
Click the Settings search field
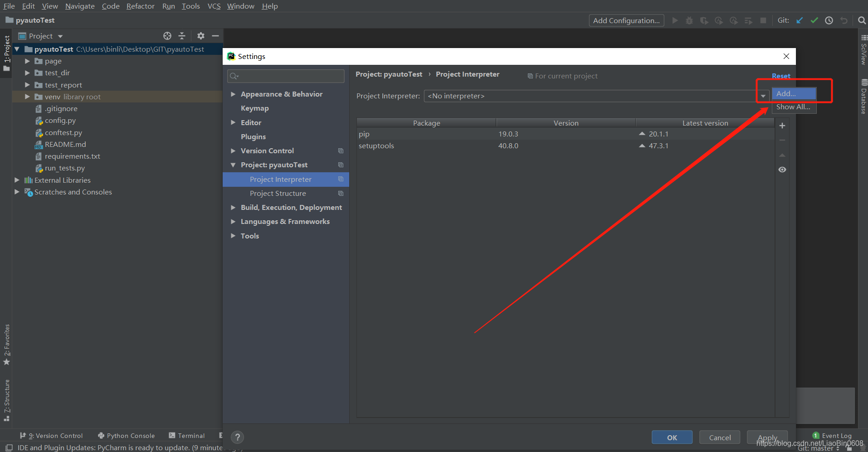(286, 76)
